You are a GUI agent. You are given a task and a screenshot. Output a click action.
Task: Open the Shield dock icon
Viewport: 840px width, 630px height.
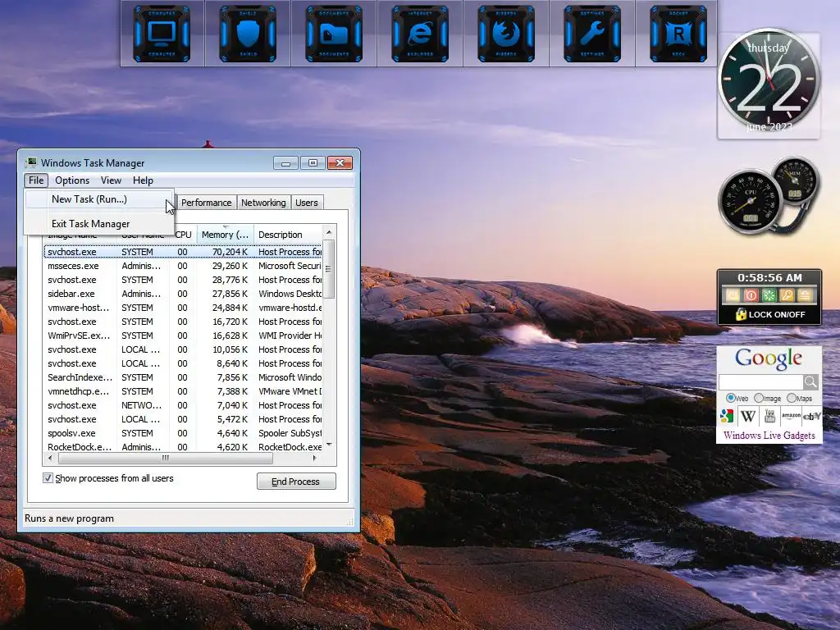coord(248,33)
